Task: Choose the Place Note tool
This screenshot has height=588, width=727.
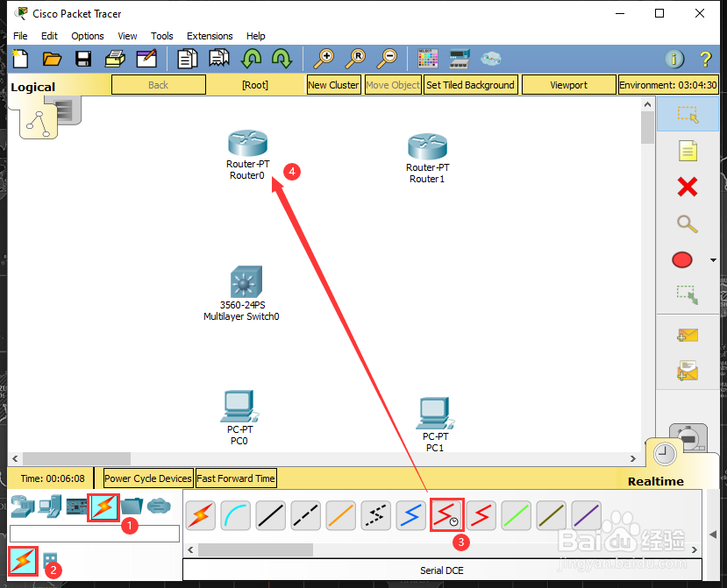Action: click(688, 151)
